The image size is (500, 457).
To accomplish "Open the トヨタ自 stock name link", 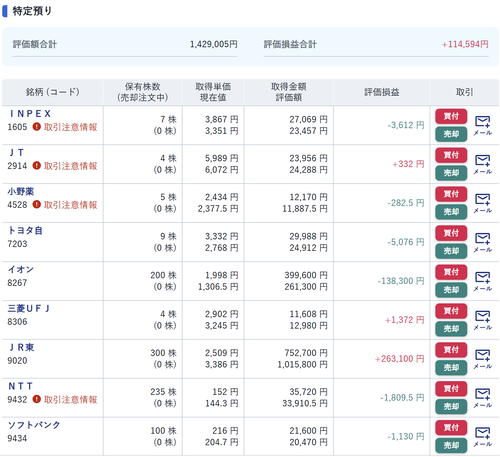I will pyautogui.click(x=25, y=230).
